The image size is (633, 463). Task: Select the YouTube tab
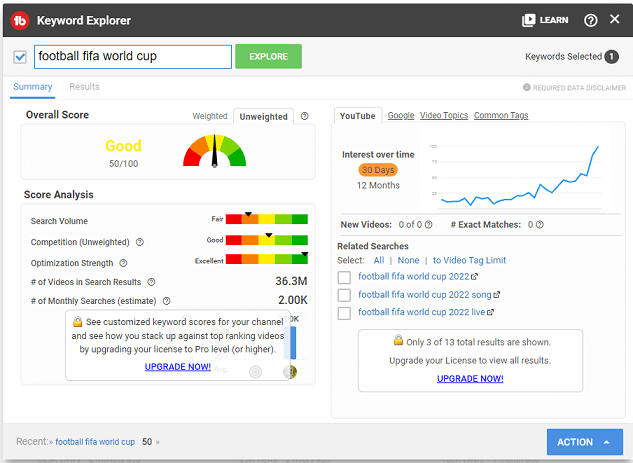358,116
